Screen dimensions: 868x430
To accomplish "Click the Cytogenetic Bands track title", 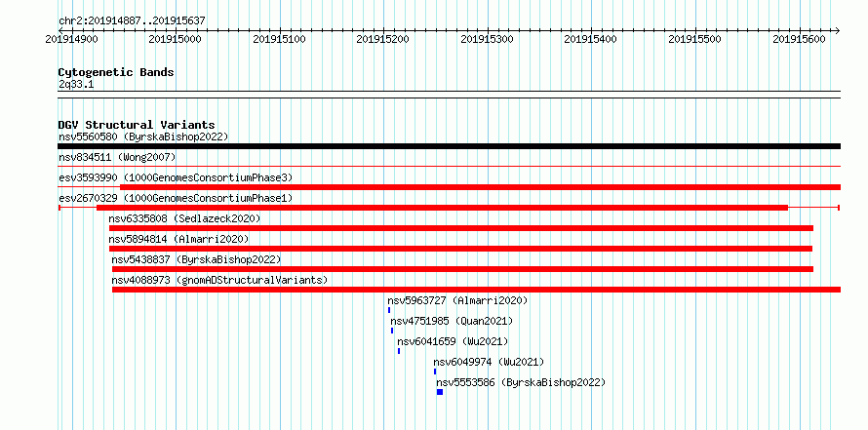I will pos(116,72).
